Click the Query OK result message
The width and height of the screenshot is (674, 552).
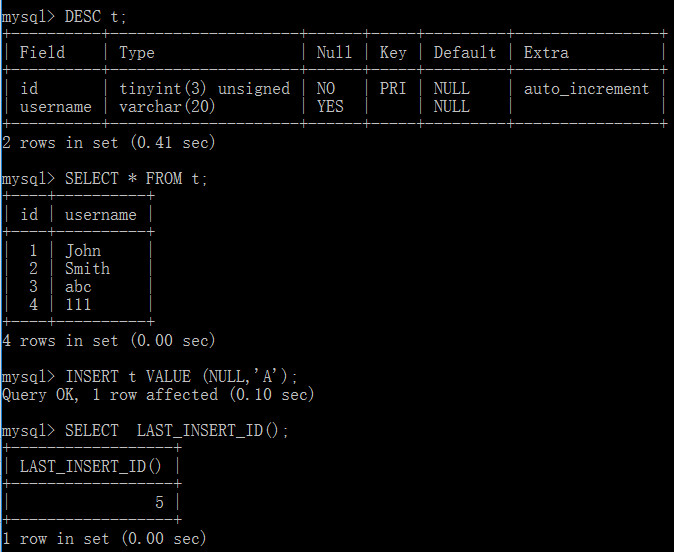click(158, 395)
